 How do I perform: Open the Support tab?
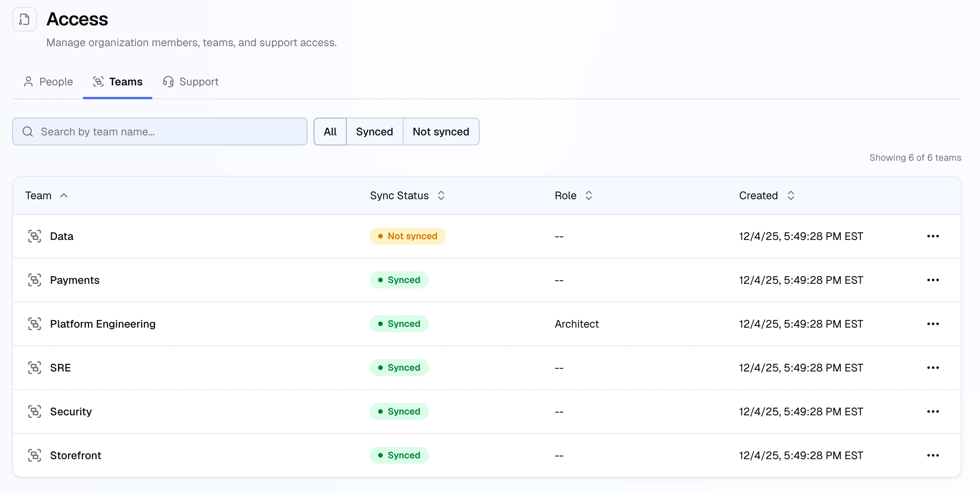tap(191, 82)
